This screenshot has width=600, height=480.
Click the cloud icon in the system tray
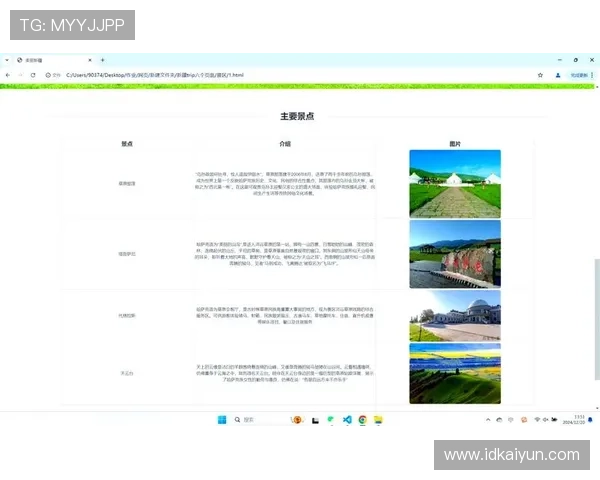[499, 420]
